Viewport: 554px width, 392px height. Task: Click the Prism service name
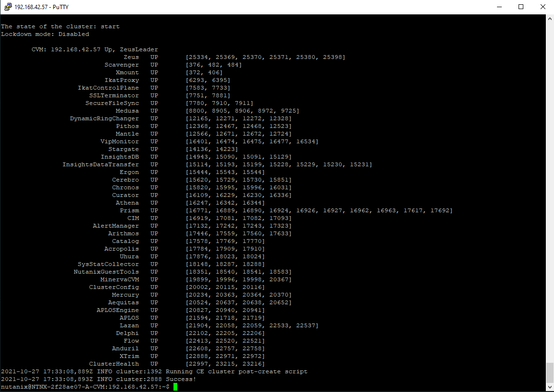[x=129, y=210]
